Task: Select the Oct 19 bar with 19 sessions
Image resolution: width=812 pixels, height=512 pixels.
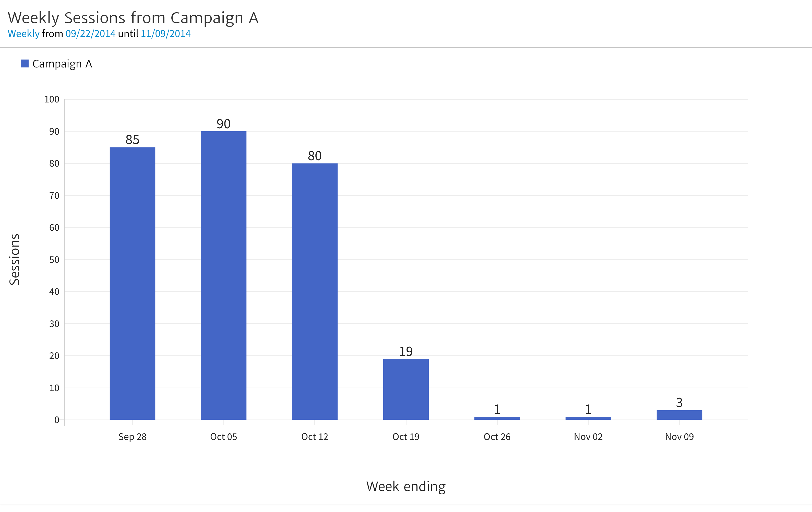Action: tap(406, 389)
